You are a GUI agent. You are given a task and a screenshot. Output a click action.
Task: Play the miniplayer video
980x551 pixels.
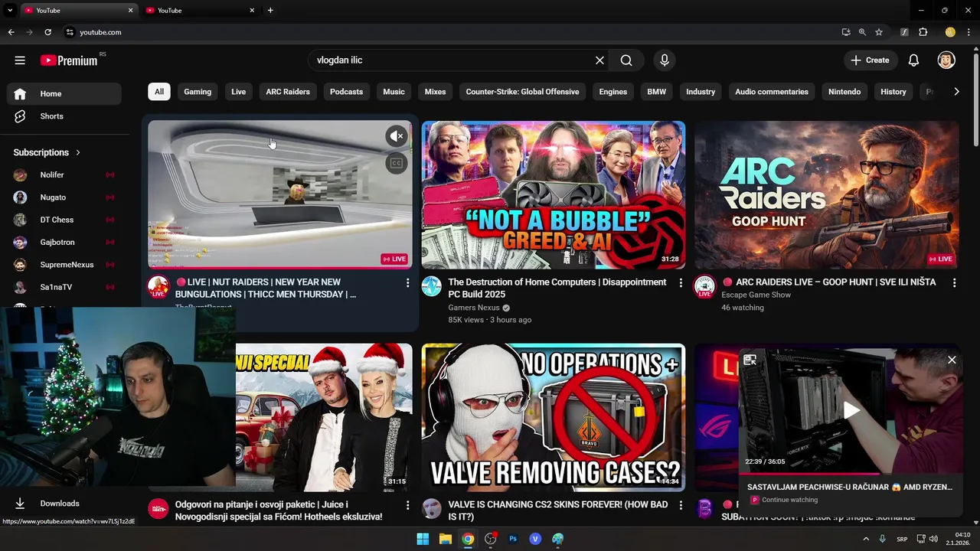pyautogui.click(x=851, y=411)
